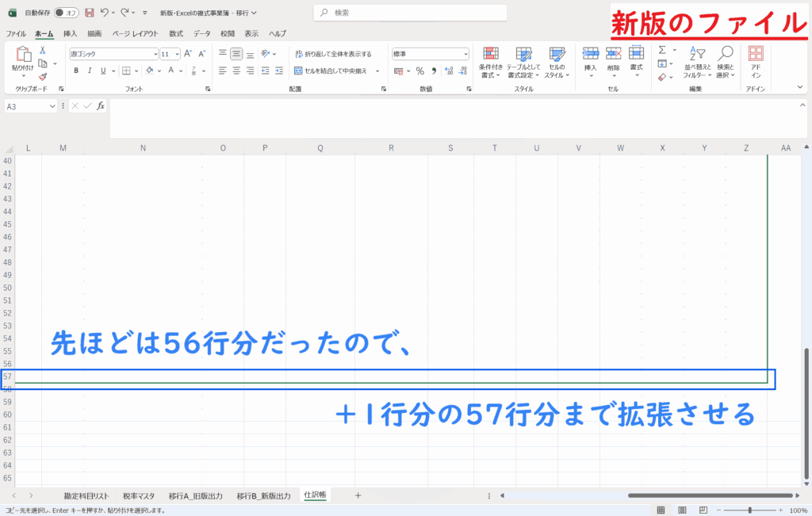Click the zoom slider in status bar
The width and height of the screenshot is (812, 516).
[749, 510]
